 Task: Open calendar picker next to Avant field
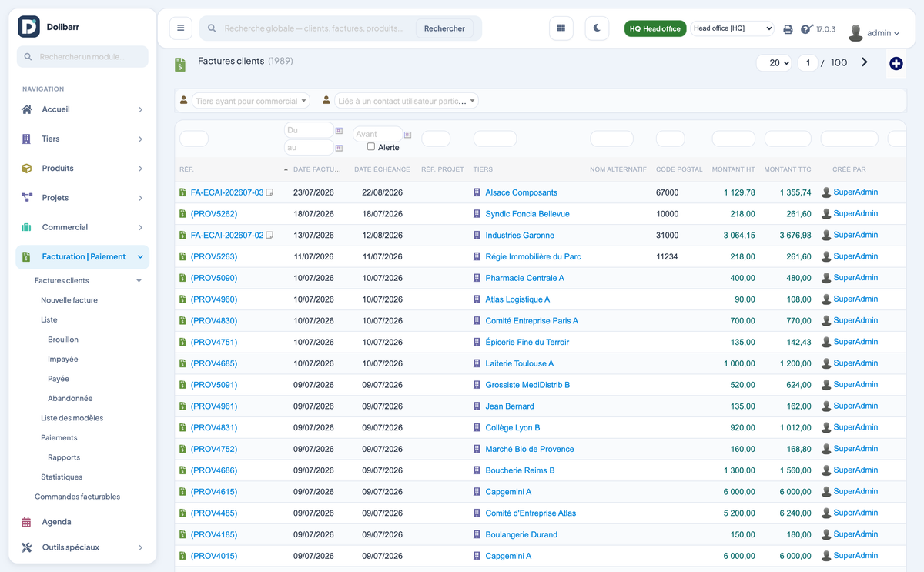(x=407, y=135)
